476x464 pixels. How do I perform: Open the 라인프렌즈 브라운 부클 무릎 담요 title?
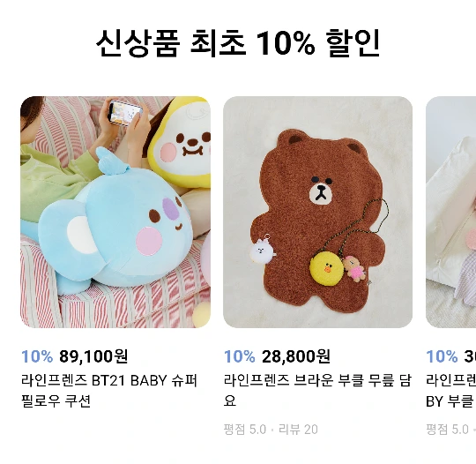[x=317, y=391]
